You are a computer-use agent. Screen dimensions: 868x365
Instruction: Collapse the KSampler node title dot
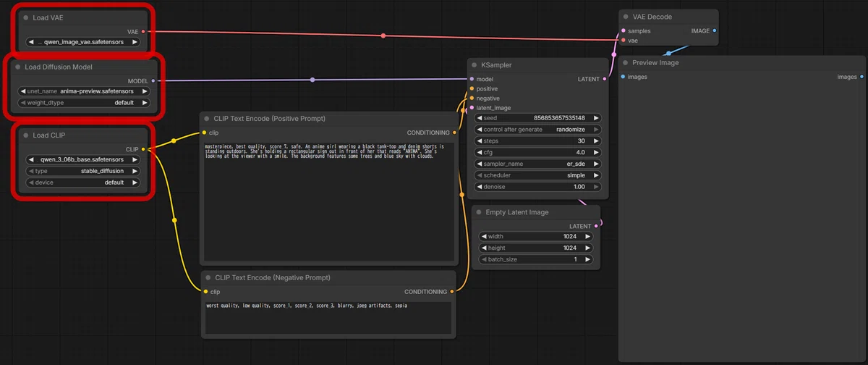click(x=474, y=65)
